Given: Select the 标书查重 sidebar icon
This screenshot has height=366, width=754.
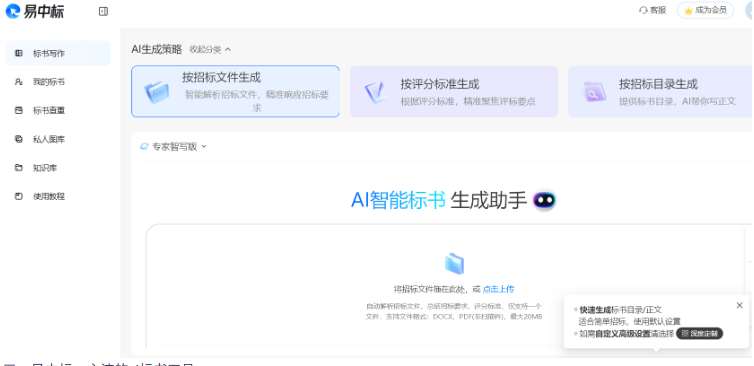Looking at the screenshot, I should pos(19,111).
